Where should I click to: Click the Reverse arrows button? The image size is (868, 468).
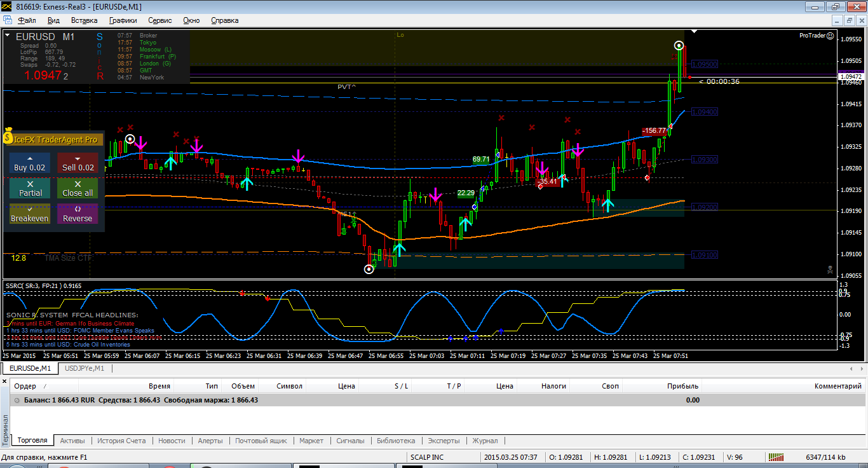[78, 214]
